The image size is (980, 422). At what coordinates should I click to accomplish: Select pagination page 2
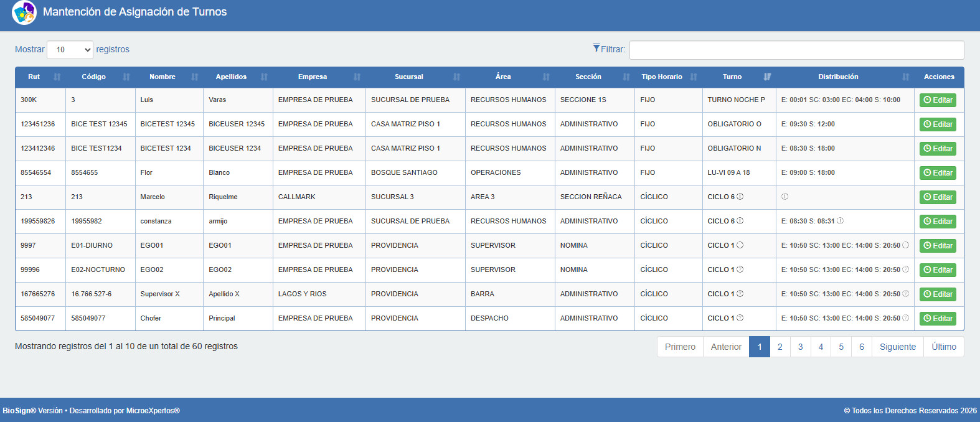click(x=780, y=347)
